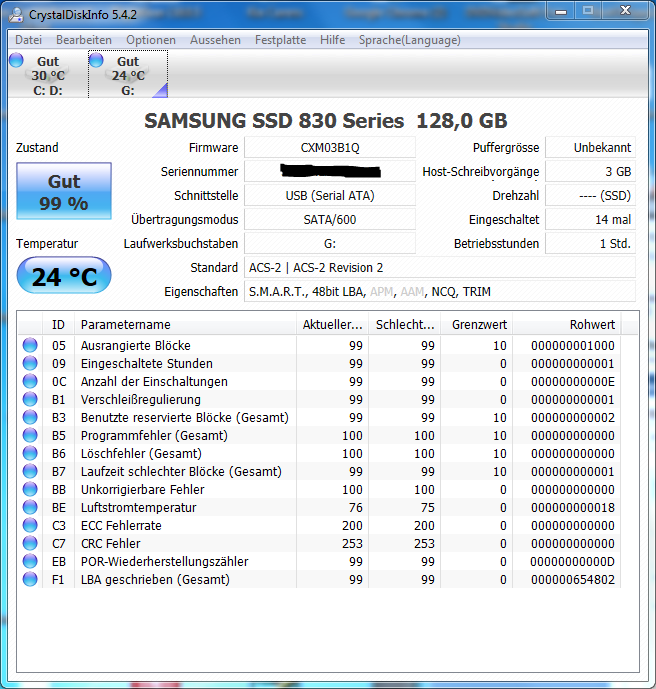Minimize the CrystalDiskInfo window

pos(561,11)
